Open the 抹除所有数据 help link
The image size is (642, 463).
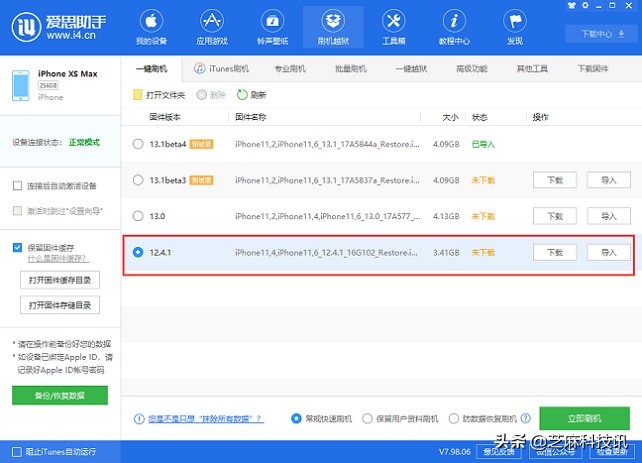[206, 418]
